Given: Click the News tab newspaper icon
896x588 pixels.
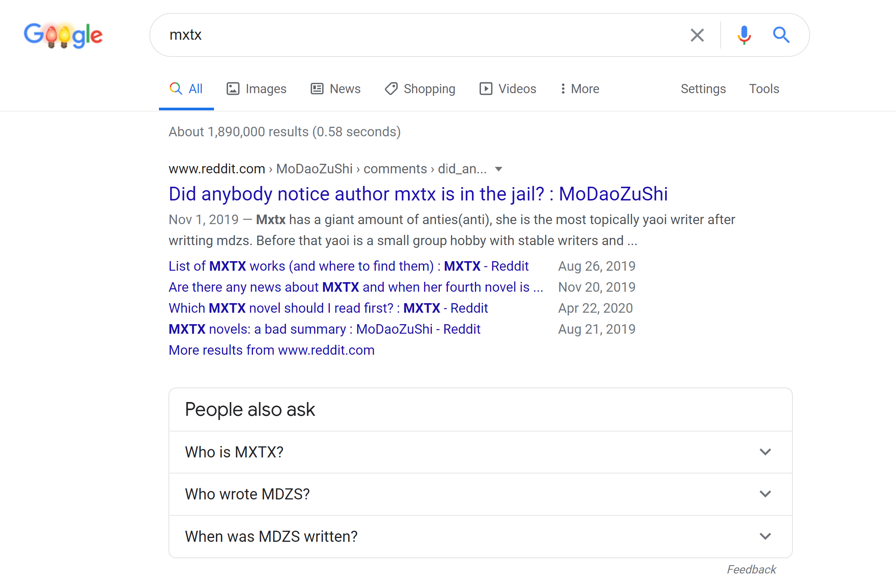Looking at the screenshot, I should pyautogui.click(x=316, y=88).
